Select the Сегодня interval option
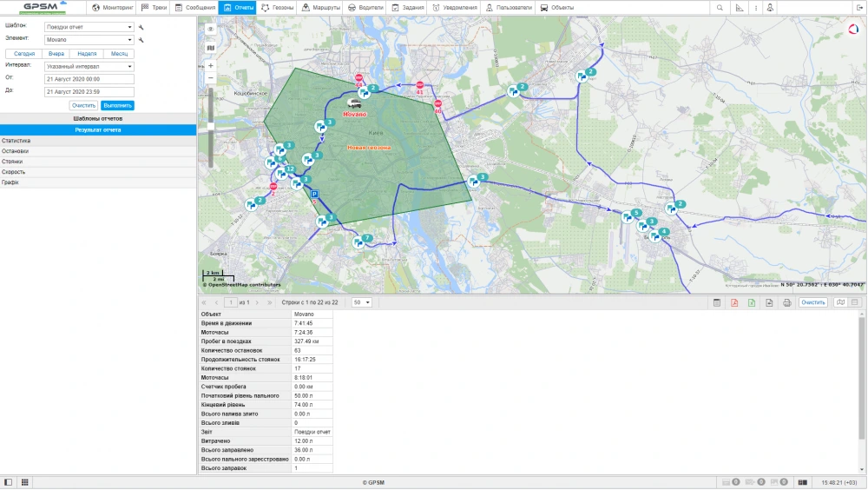The image size is (868, 490). (24, 53)
